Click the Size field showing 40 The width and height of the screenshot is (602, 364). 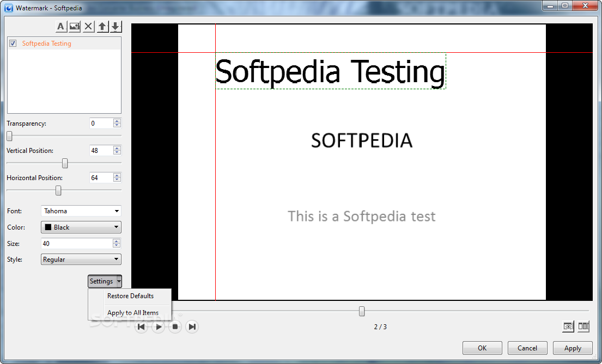click(x=77, y=244)
